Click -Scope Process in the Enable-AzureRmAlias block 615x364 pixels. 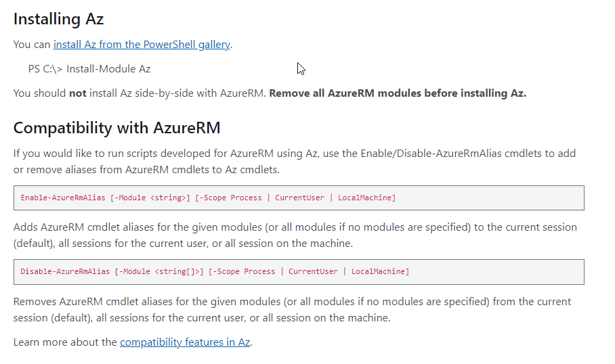(x=228, y=198)
